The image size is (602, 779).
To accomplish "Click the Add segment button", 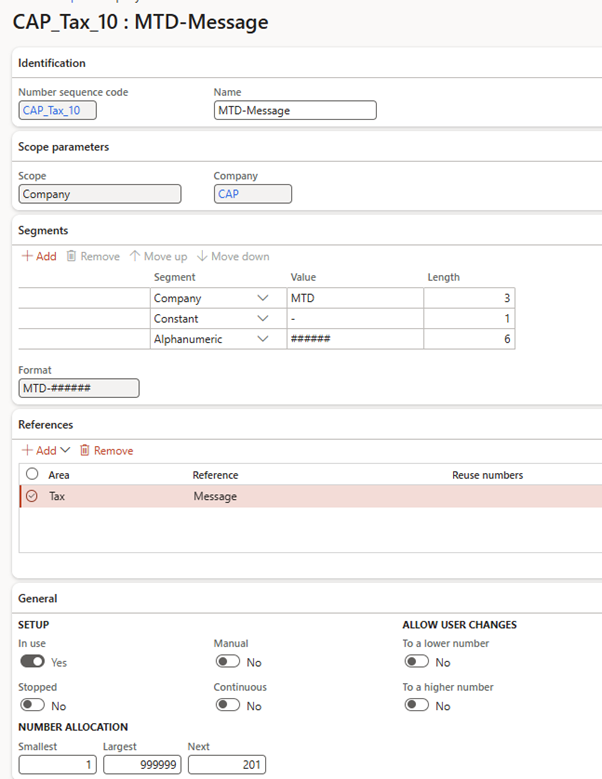I will point(39,256).
